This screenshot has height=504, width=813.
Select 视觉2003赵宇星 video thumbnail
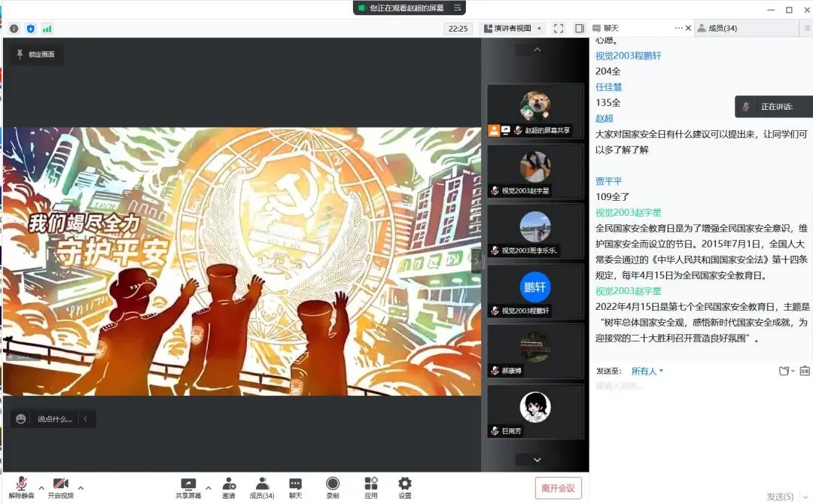tap(536, 172)
